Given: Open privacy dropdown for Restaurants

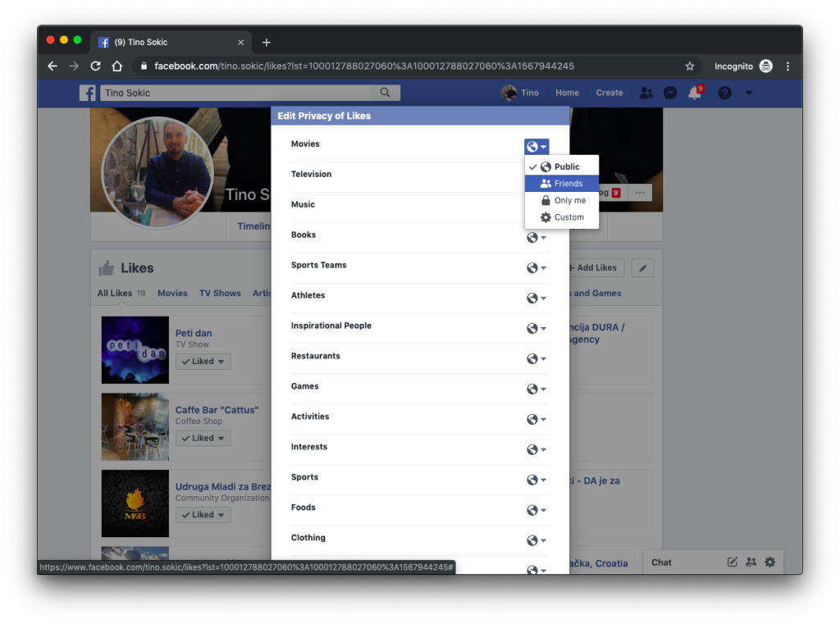Looking at the screenshot, I should 536,359.
